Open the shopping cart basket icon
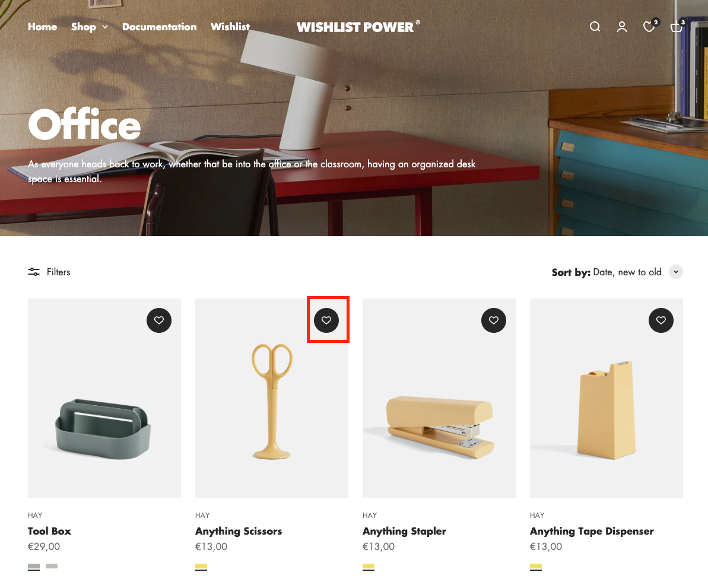Viewport: 708px width, 588px height. [677, 26]
